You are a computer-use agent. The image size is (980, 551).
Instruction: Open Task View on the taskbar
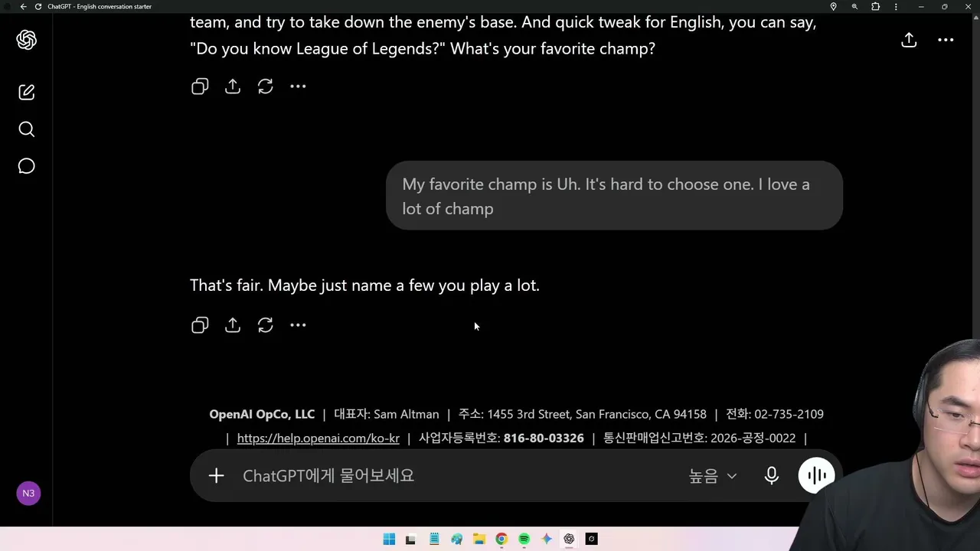click(x=410, y=539)
